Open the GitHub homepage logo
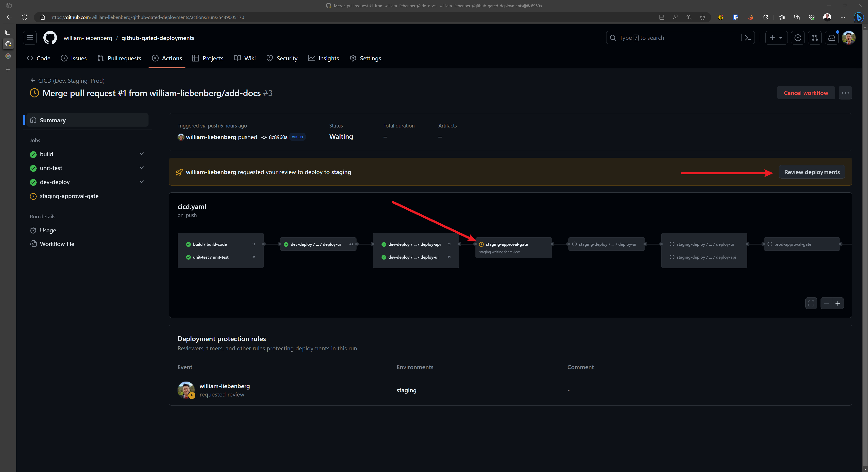The image size is (868, 472). click(50, 38)
